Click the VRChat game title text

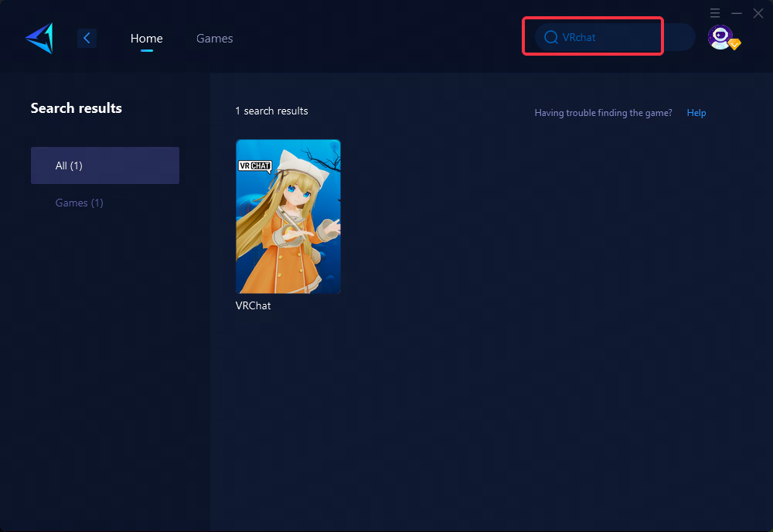(254, 305)
